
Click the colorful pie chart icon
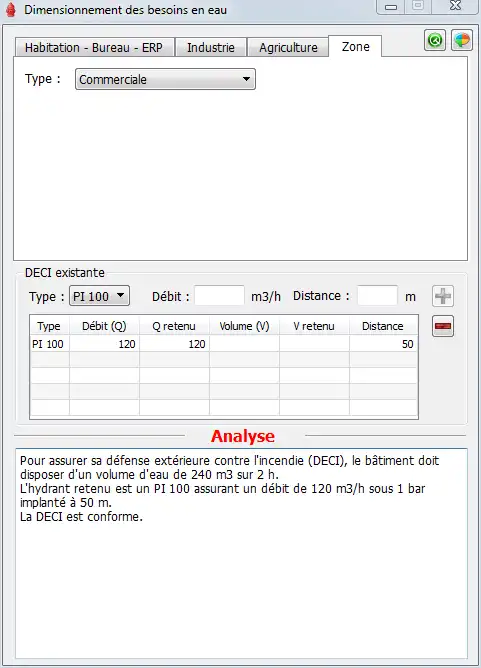(462, 40)
